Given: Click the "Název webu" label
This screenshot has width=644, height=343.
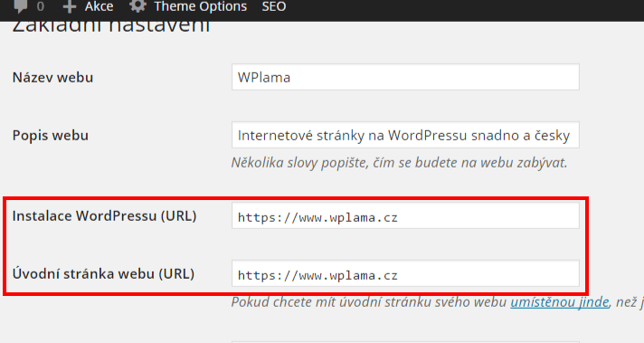Looking at the screenshot, I should 52,77.
